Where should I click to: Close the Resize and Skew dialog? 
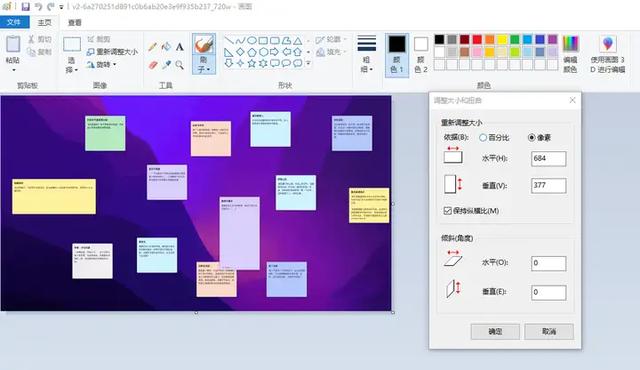pyautogui.click(x=572, y=100)
